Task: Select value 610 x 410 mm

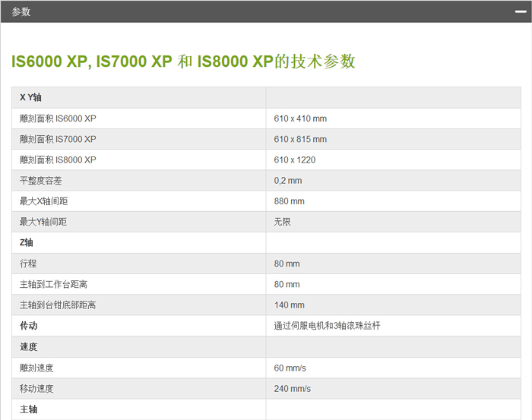Action: (x=300, y=118)
